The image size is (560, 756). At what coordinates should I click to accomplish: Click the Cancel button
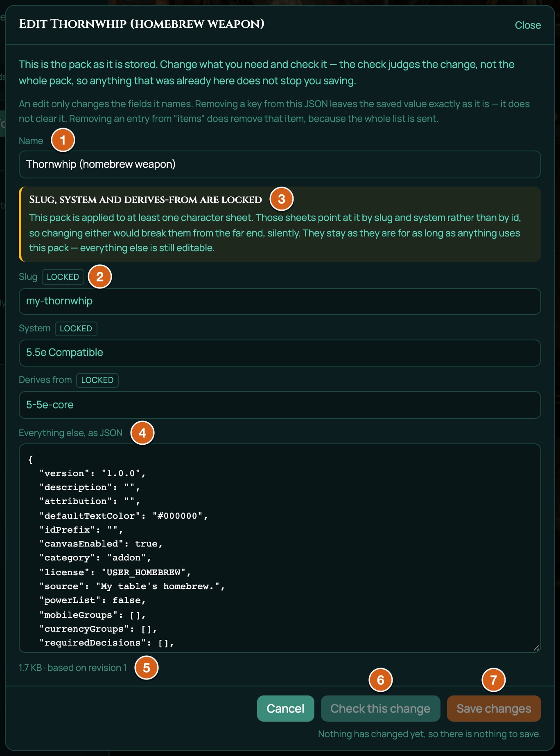coord(285,708)
